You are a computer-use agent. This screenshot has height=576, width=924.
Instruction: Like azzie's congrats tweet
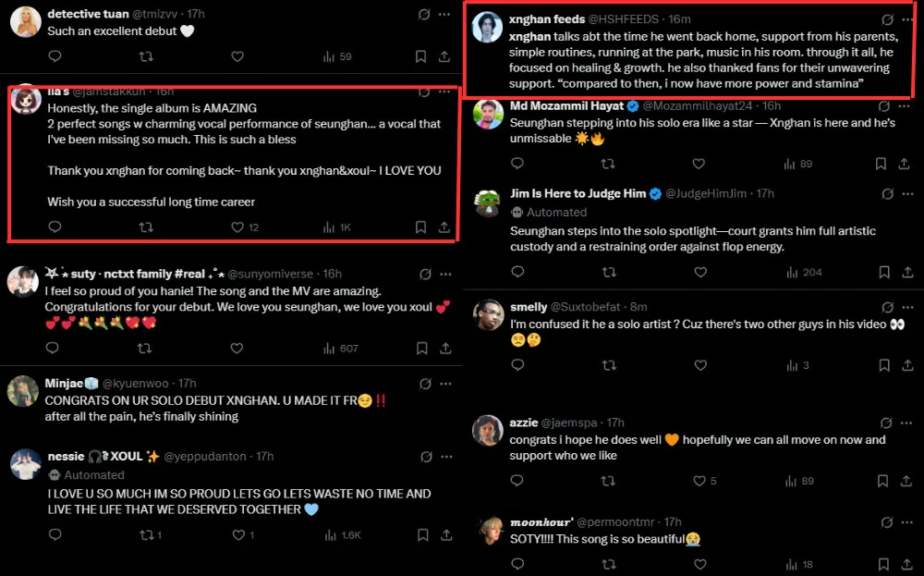(x=699, y=481)
